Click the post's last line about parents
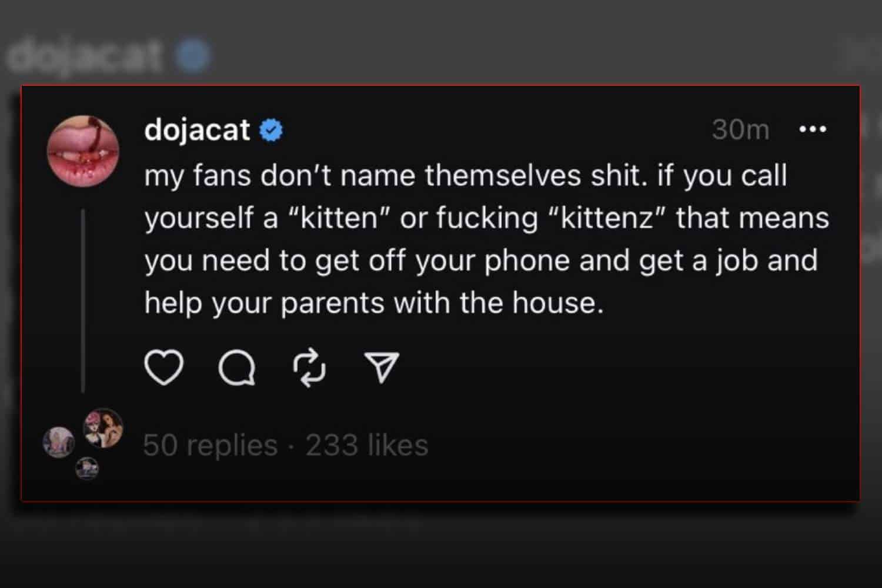Image resolution: width=882 pixels, height=588 pixels. tap(374, 303)
